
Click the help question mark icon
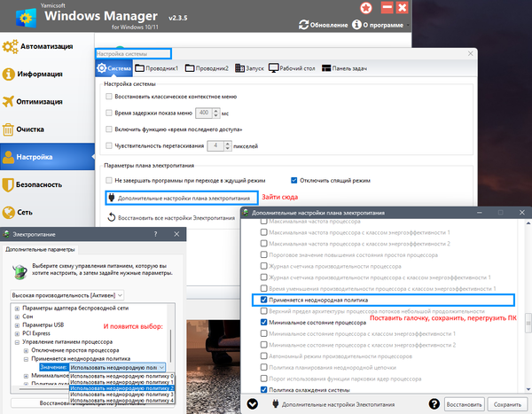coord(434,404)
